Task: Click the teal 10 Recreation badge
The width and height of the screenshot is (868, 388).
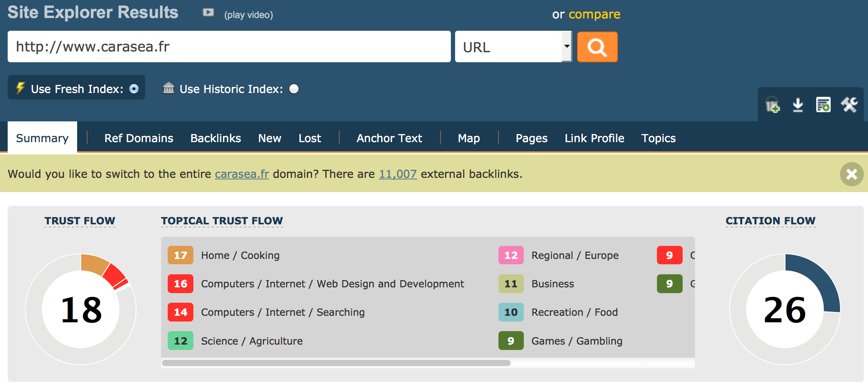Action: tap(511, 312)
